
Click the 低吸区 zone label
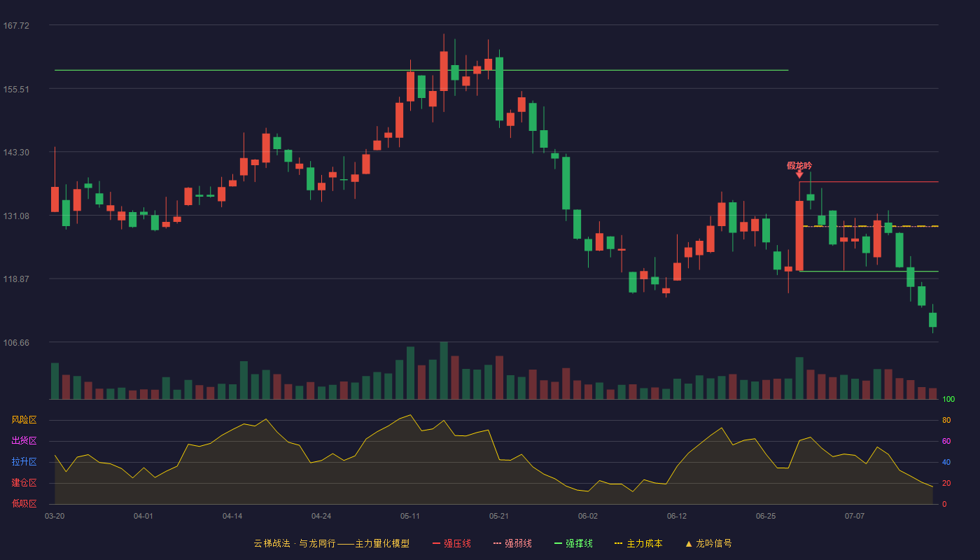(x=24, y=504)
